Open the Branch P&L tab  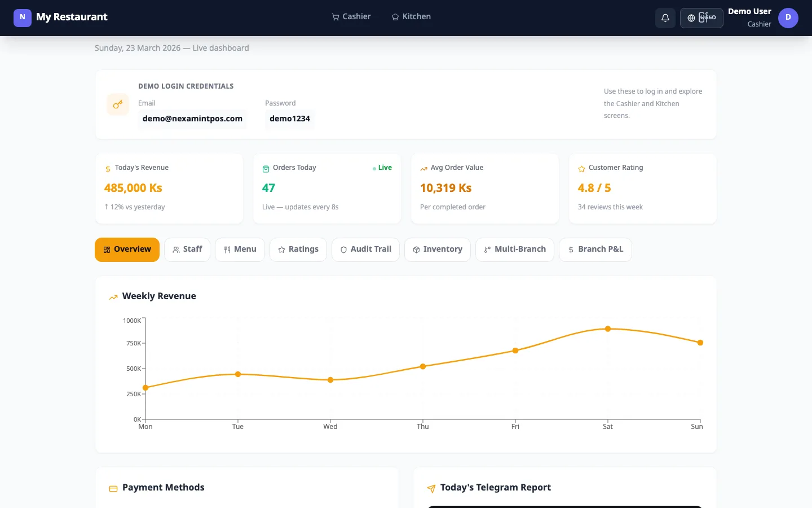click(x=595, y=249)
